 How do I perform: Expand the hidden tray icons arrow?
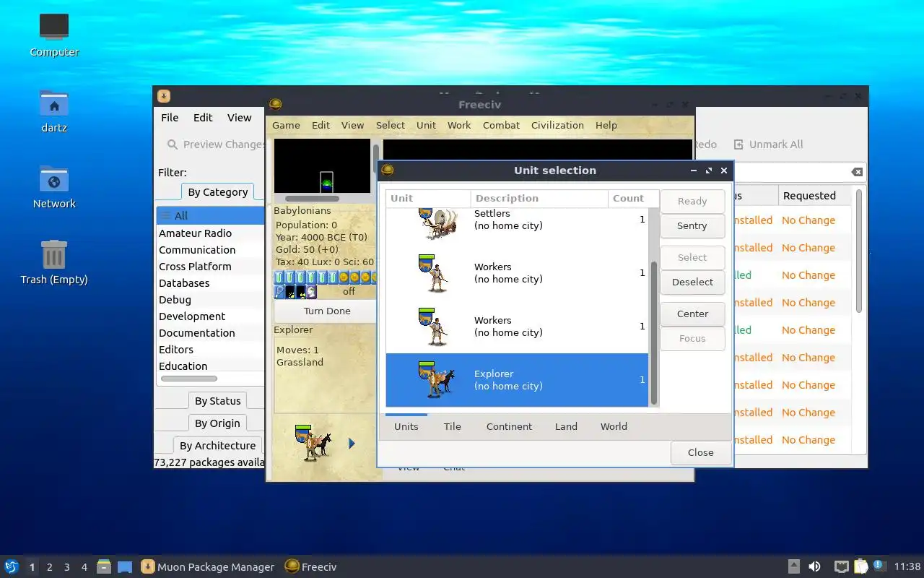pos(793,566)
